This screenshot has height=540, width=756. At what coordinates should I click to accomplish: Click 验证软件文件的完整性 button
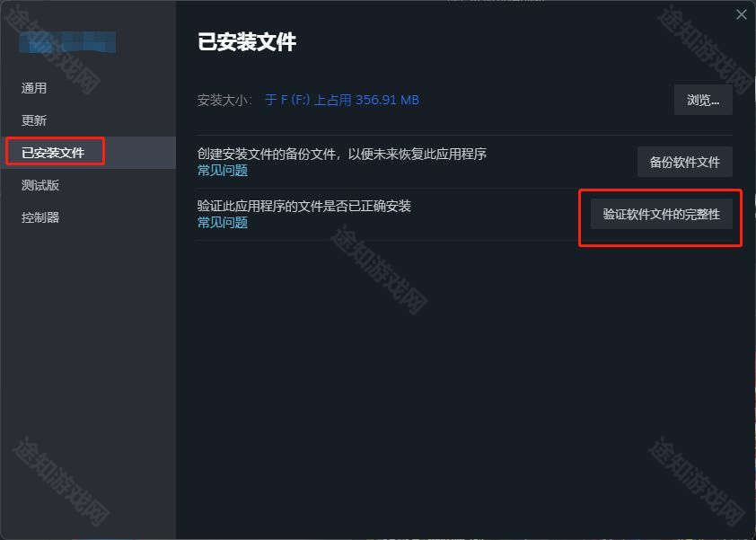click(661, 214)
